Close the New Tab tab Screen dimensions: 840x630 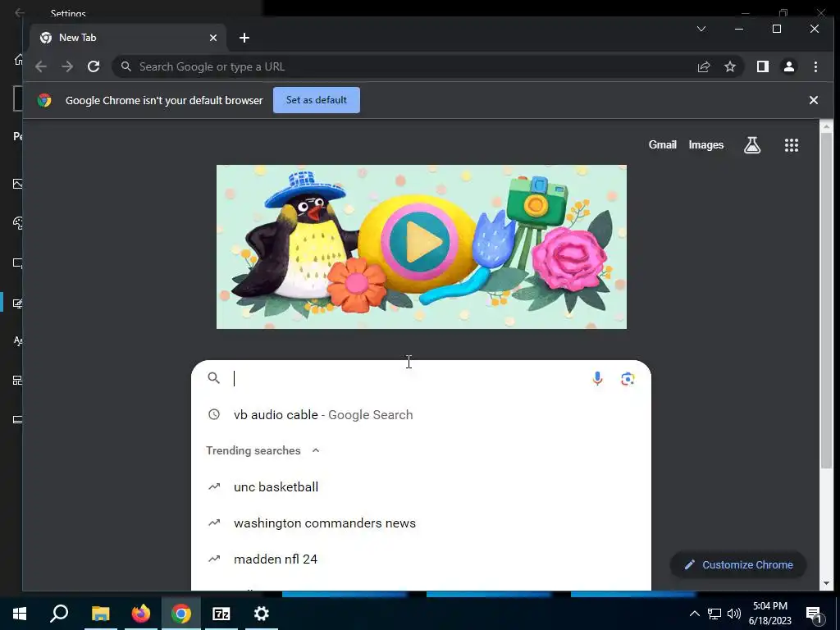click(x=212, y=38)
